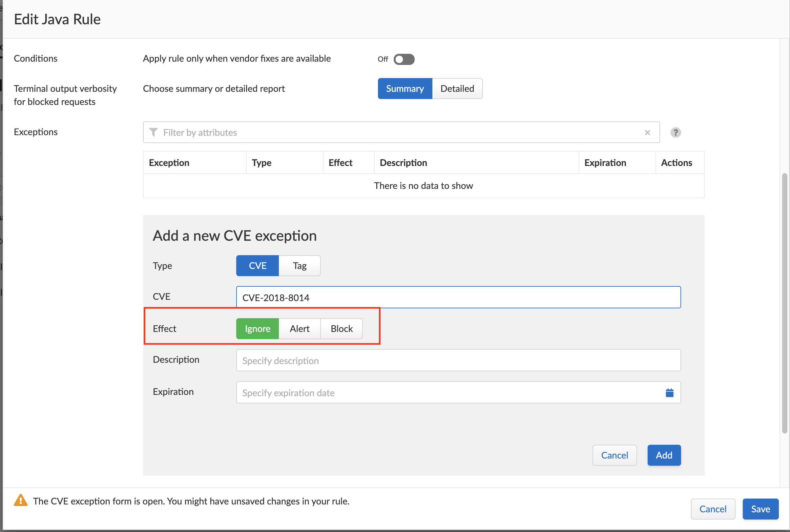Click the dialog vertical scrollbar

click(x=784, y=303)
